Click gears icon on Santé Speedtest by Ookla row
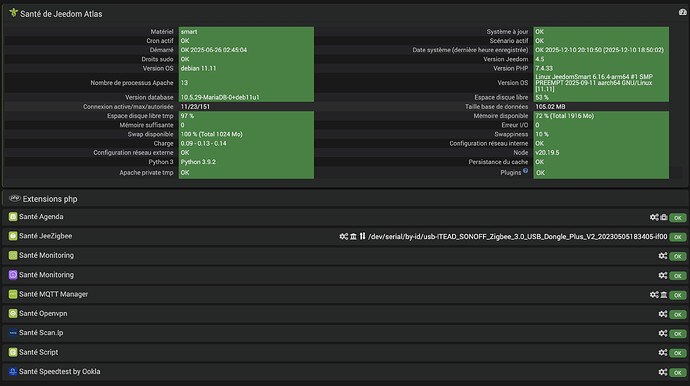The height and width of the screenshot is (386, 690). coord(663,372)
